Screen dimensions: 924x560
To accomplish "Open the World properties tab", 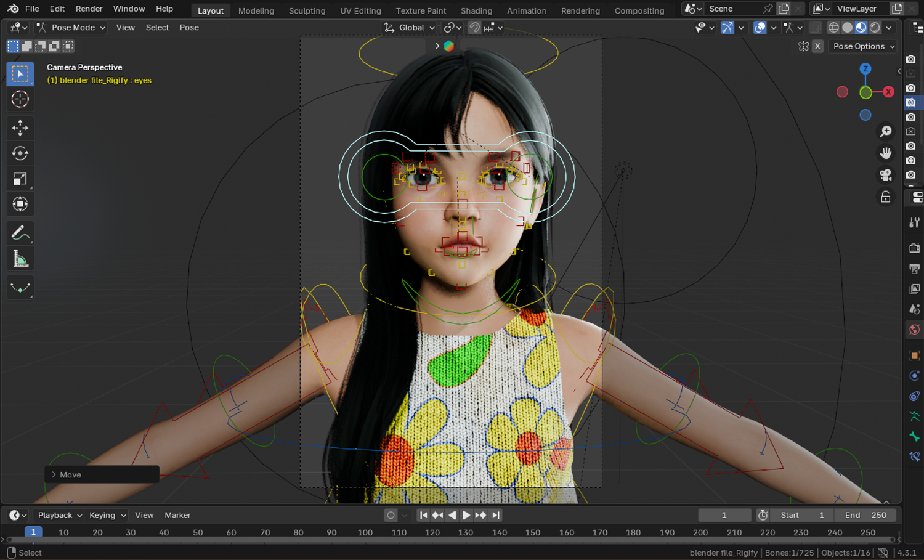I will coord(915,330).
